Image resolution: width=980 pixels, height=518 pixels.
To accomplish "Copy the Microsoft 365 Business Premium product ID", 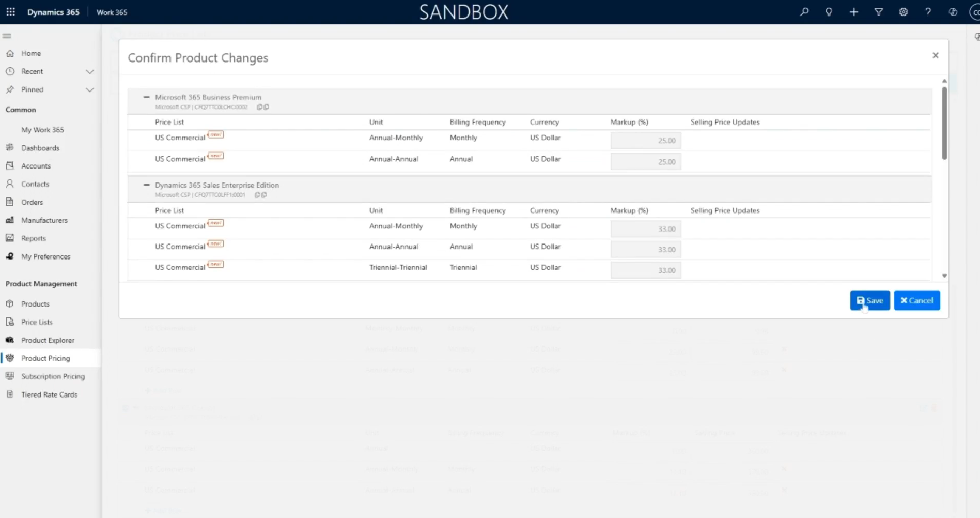I will pyautogui.click(x=263, y=107).
